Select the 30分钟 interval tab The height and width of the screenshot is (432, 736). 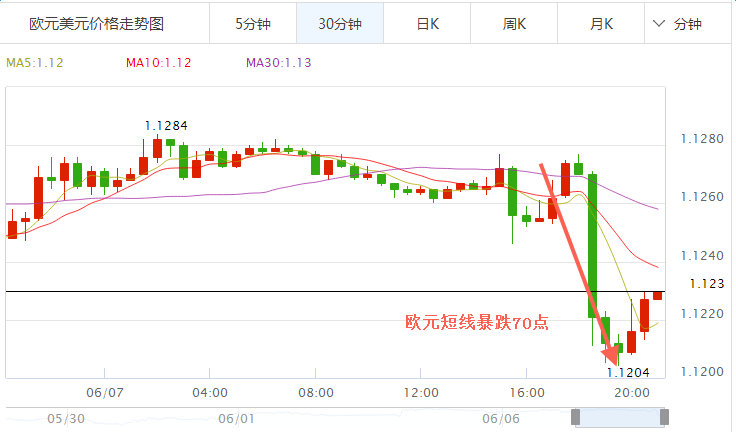(x=339, y=23)
